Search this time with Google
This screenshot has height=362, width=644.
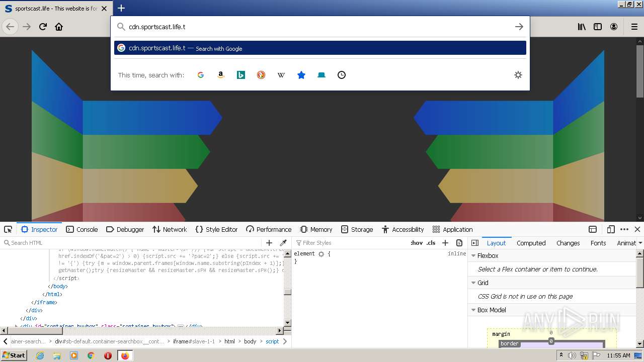[201, 75]
